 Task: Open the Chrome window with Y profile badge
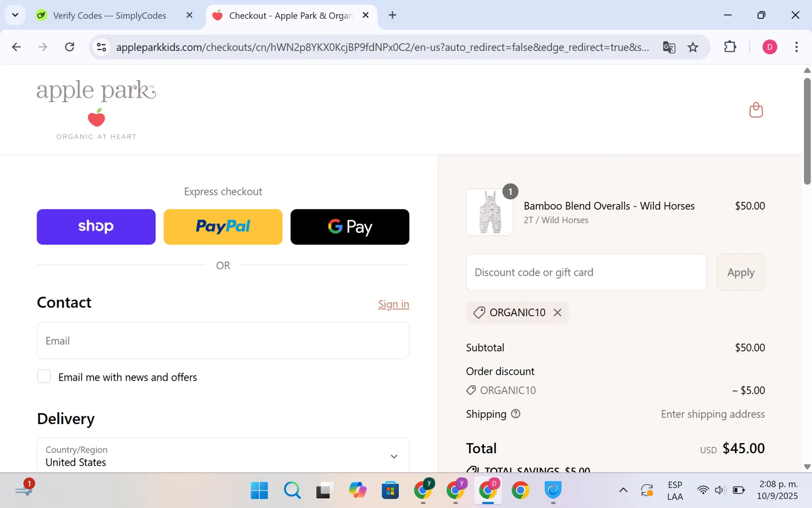coord(423,489)
